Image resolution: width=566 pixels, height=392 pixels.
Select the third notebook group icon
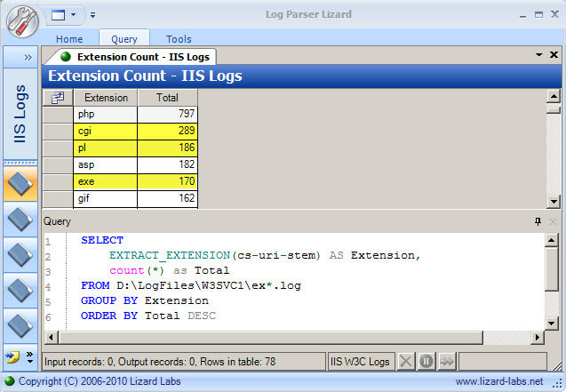(x=20, y=255)
